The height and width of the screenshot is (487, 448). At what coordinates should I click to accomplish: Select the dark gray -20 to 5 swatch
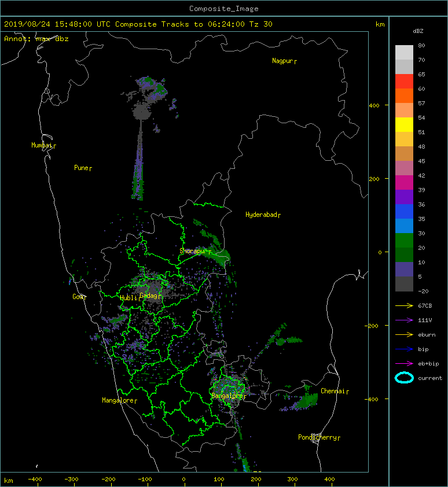(404, 283)
